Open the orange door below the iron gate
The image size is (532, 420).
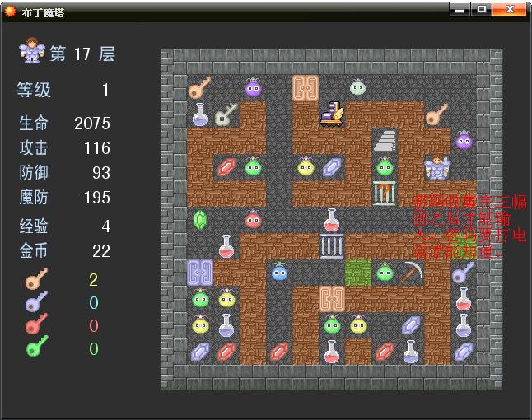pos(332,299)
